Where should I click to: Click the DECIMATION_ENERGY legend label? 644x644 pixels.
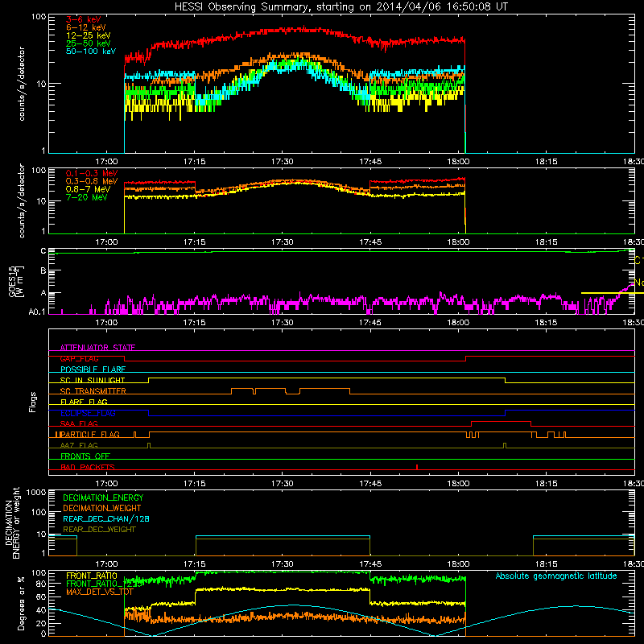coord(103,497)
